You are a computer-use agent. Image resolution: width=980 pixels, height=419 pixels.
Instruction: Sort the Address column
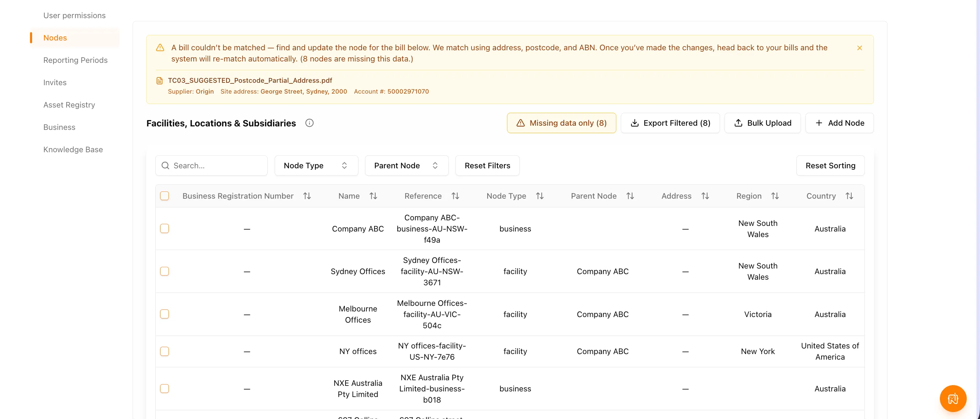(x=705, y=196)
